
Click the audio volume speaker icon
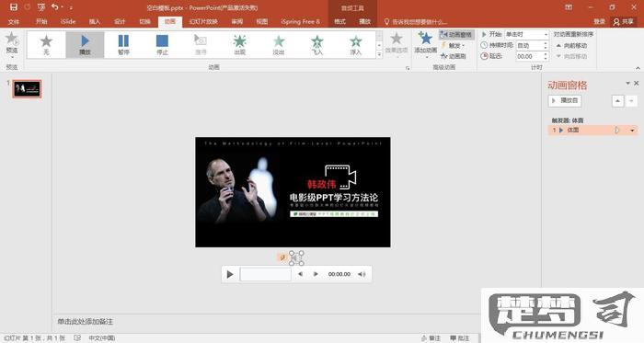click(x=362, y=274)
